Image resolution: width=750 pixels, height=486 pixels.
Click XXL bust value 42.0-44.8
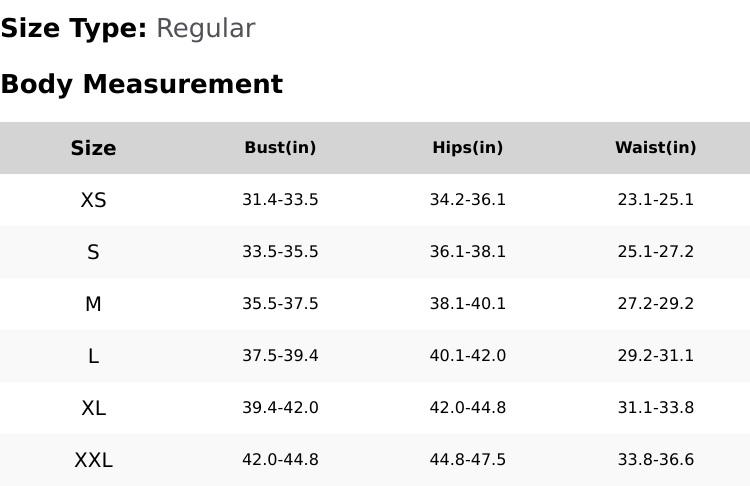tap(280, 460)
